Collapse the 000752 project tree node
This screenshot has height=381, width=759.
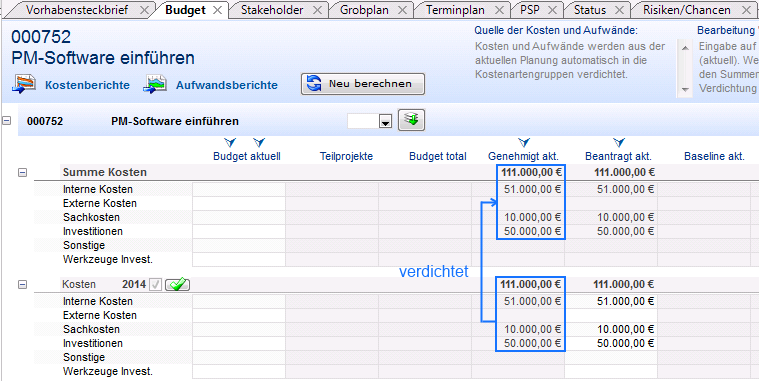[x=6, y=121]
